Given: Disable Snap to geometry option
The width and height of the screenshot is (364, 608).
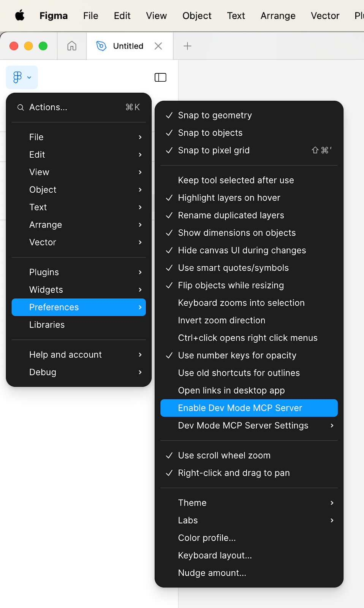Looking at the screenshot, I should coord(215,115).
